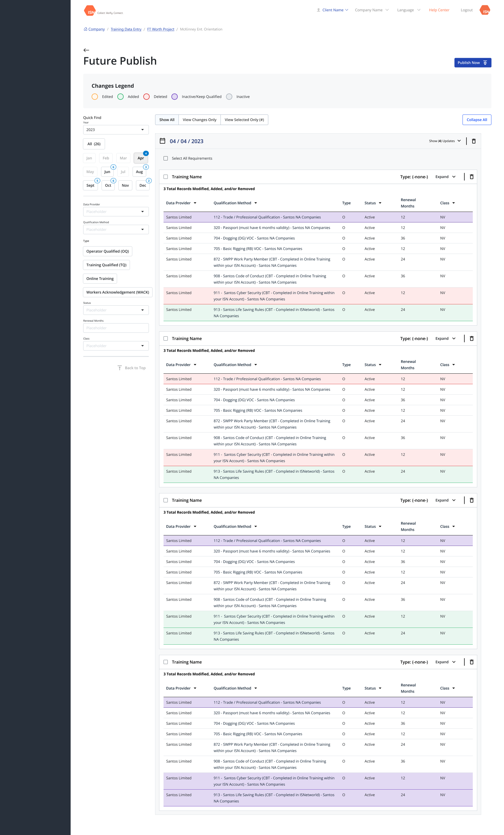Screen dimensions: 504x835
Task: Click the Collapse All button
Action: click(476, 120)
